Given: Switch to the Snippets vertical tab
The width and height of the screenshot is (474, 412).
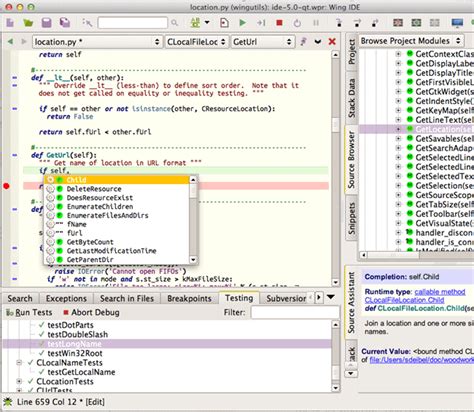Looking at the screenshot, I should (352, 218).
